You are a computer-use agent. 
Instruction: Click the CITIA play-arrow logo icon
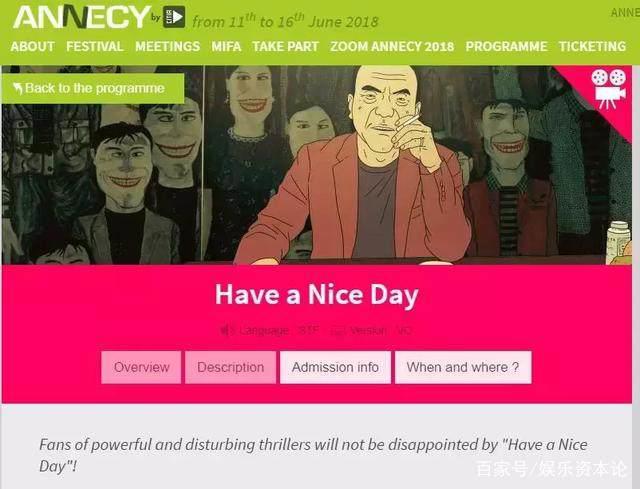click(174, 17)
